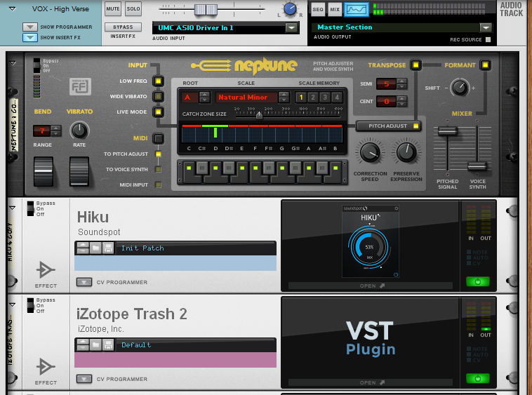This screenshot has width=532, height=395.
Task: Save the Hiku patch with disk icon
Action: [108, 248]
